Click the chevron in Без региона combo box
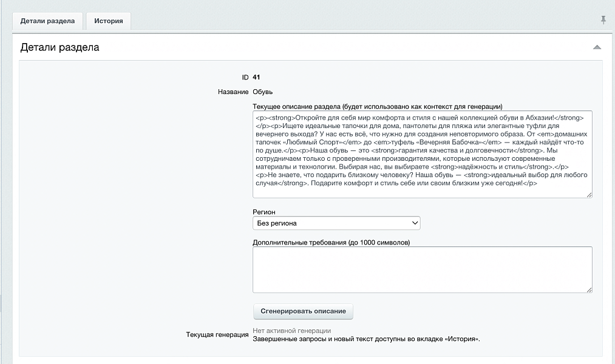Viewport: 615px width, 364px height. point(415,223)
